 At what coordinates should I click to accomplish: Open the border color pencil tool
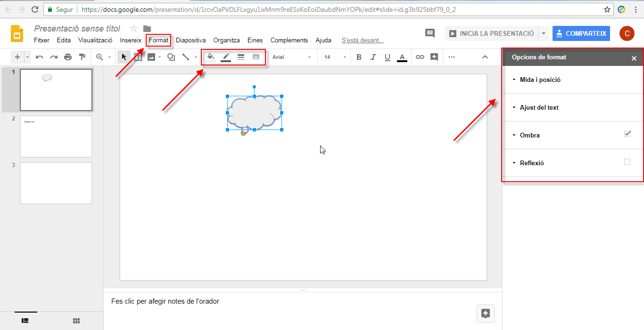click(x=226, y=57)
